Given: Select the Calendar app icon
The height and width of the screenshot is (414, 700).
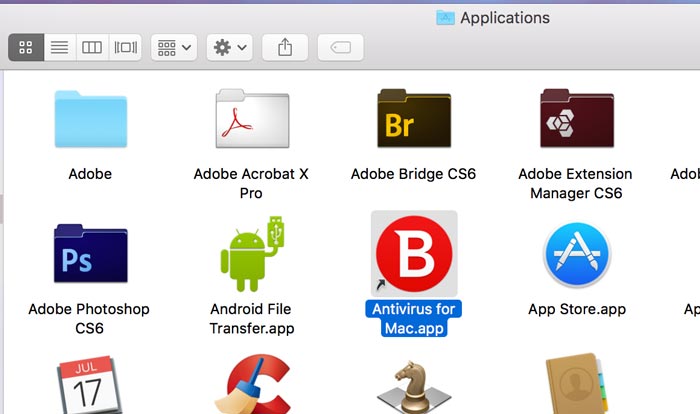Looking at the screenshot, I should point(89,385).
